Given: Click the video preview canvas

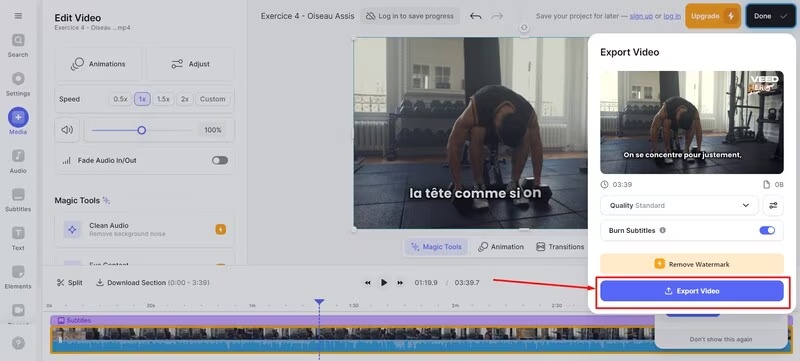Looking at the screenshot, I should 470,133.
